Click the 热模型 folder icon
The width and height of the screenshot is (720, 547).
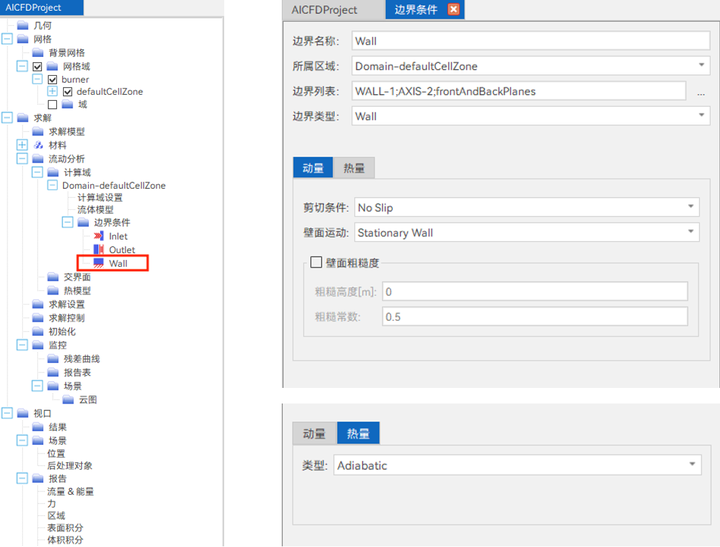pos(53,291)
